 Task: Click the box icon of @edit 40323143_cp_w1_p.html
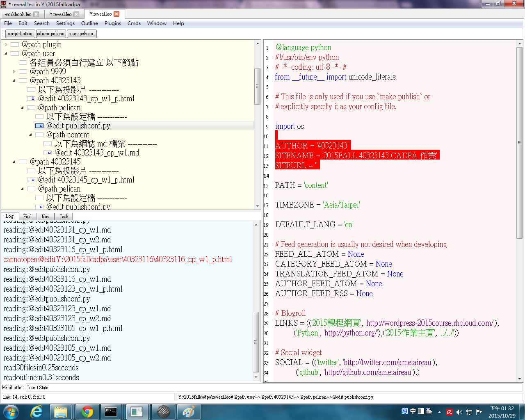click(31, 98)
